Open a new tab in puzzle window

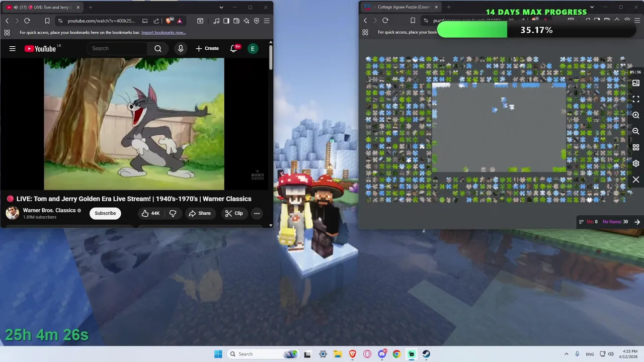coord(448,7)
